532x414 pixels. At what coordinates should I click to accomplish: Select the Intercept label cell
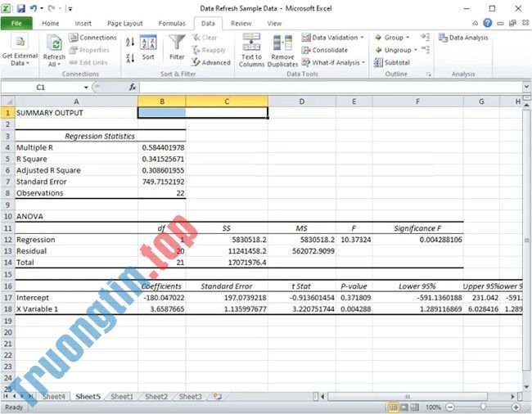[76, 297]
